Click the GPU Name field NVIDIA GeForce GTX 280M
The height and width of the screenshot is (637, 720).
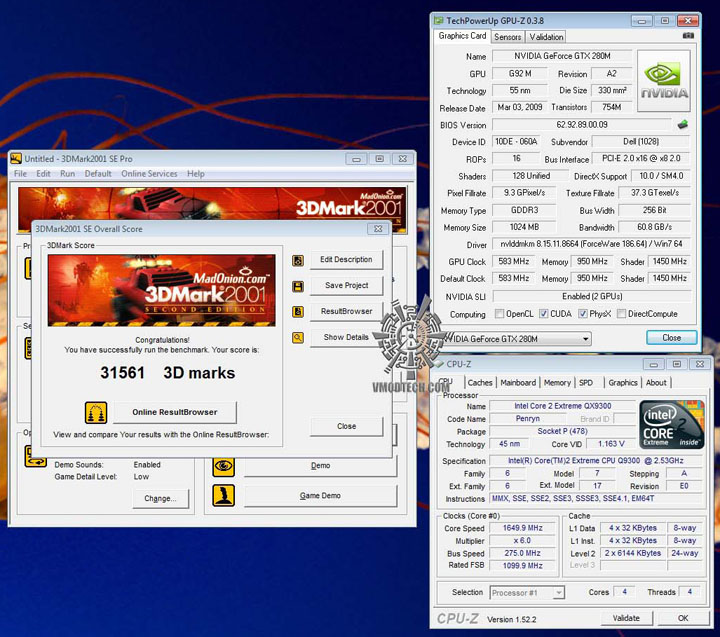tap(562, 56)
